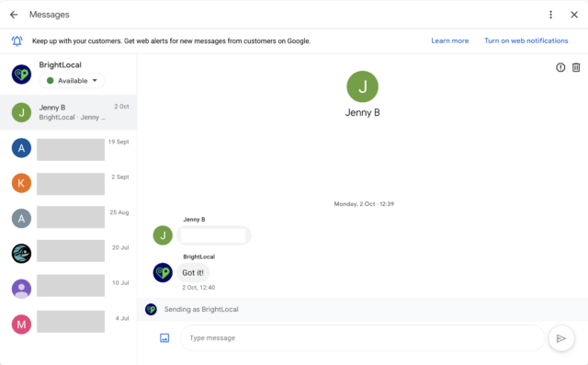Viewport: 588px width, 365px height.
Task: Delete the conversation with the trash icon
Action: pyautogui.click(x=576, y=67)
